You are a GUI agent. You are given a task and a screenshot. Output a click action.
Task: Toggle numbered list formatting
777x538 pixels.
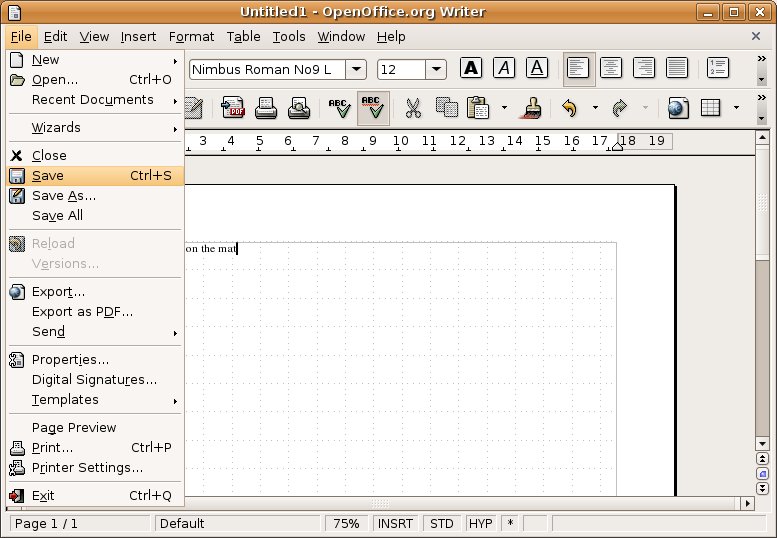point(718,68)
